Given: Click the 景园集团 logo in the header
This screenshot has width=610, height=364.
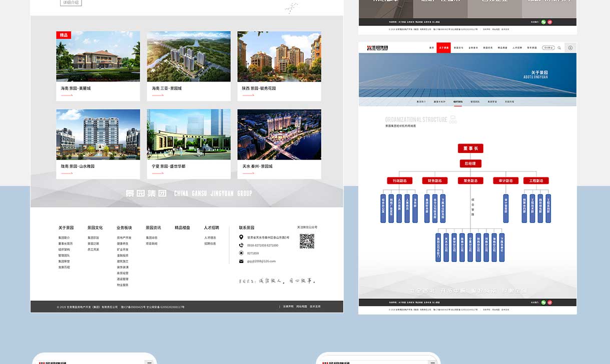Looking at the screenshot, I should 377,48.
